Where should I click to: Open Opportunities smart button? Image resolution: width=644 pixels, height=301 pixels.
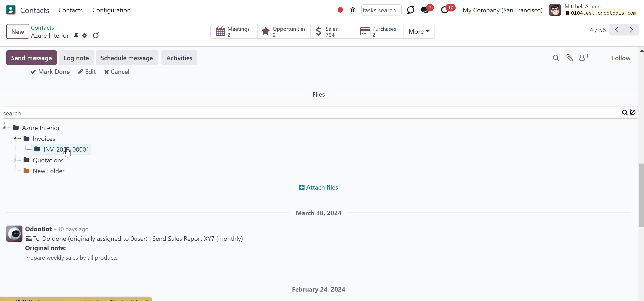(x=284, y=31)
